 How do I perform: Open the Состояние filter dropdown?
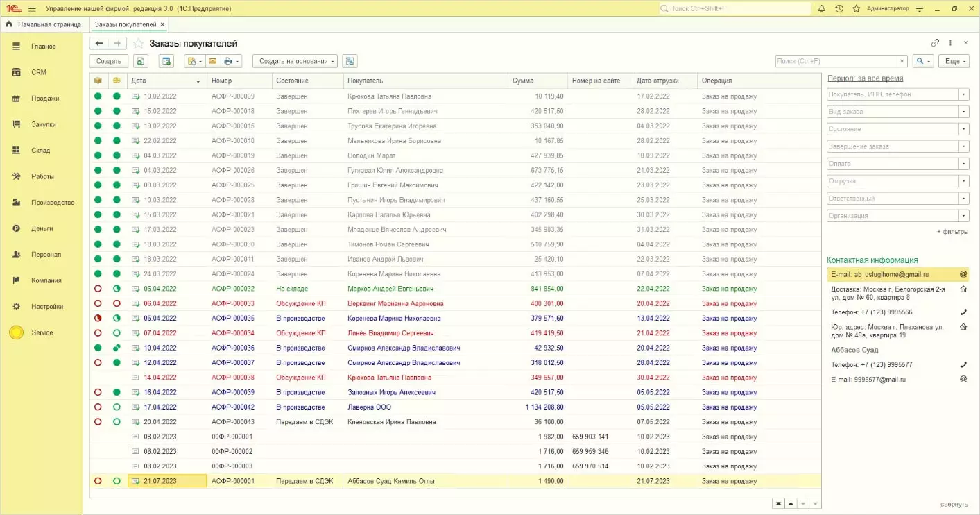pyautogui.click(x=963, y=129)
